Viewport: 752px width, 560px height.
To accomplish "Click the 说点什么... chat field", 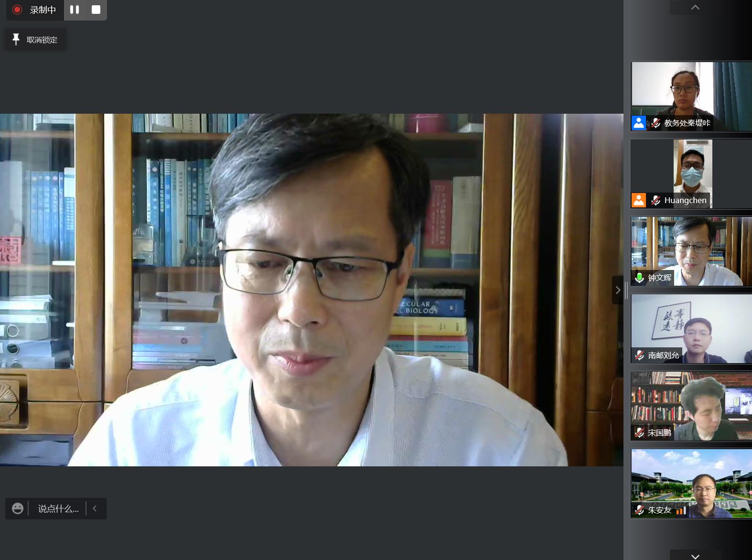I will (x=58, y=509).
